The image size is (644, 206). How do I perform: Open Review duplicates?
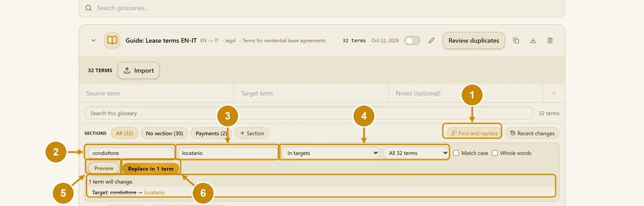474,40
